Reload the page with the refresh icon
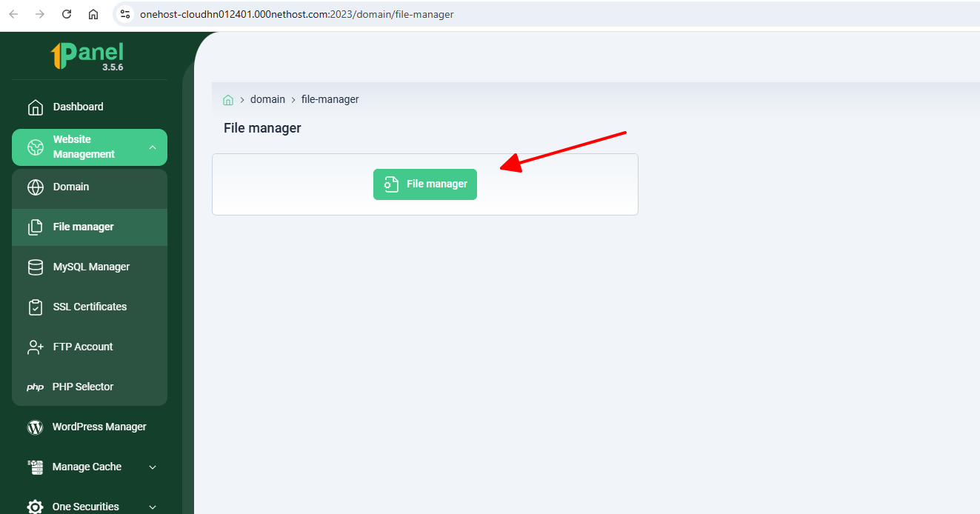This screenshot has width=980, height=514. (67, 14)
